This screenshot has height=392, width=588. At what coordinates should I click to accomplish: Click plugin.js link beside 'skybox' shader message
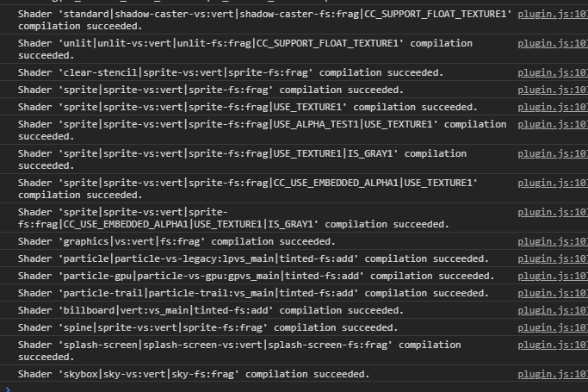click(x=552, y=374)
